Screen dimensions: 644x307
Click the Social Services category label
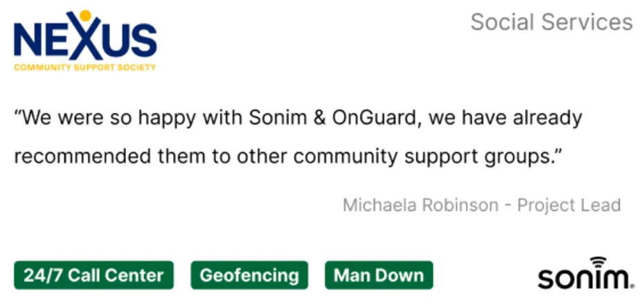(x=552, y=21)
